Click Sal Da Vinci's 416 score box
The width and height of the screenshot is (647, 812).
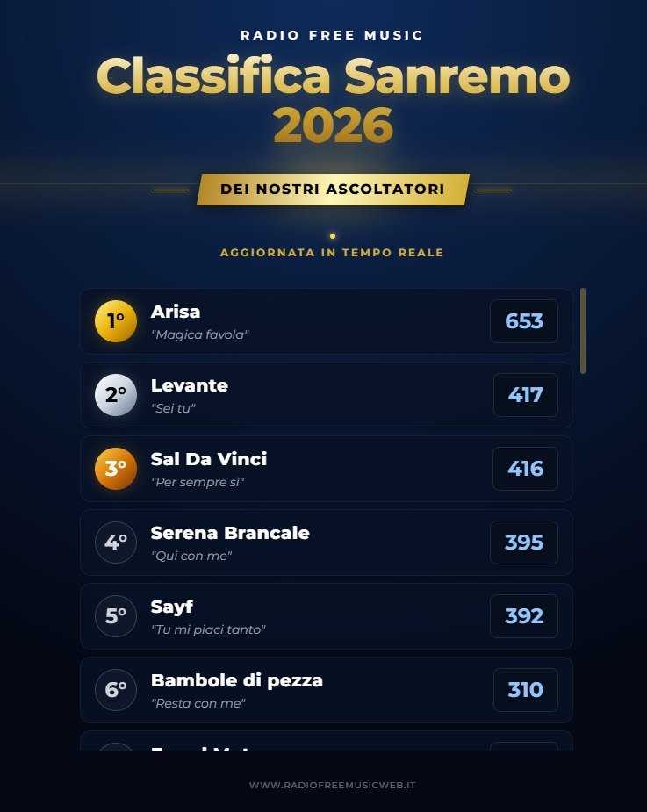pos(525,469)
